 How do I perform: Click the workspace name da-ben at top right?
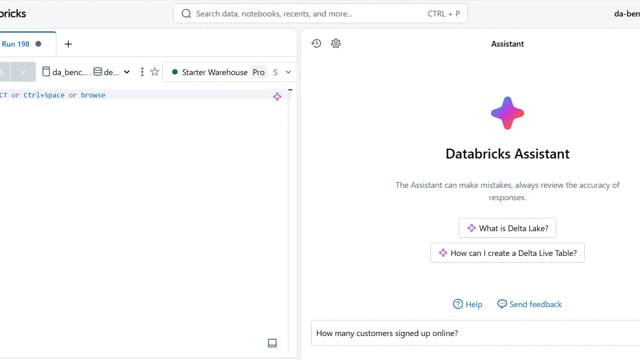pos(627,13)
